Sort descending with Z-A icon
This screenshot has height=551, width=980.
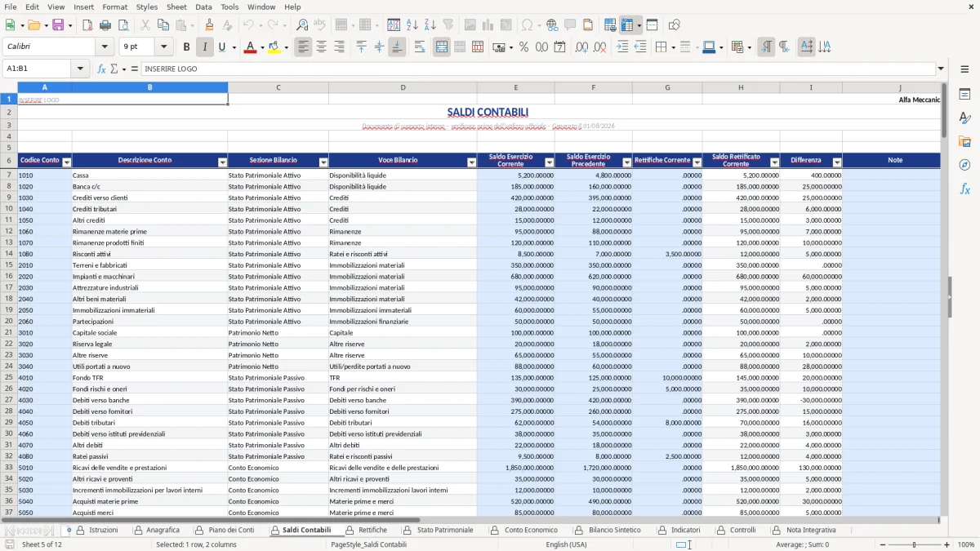pos(430,25)
